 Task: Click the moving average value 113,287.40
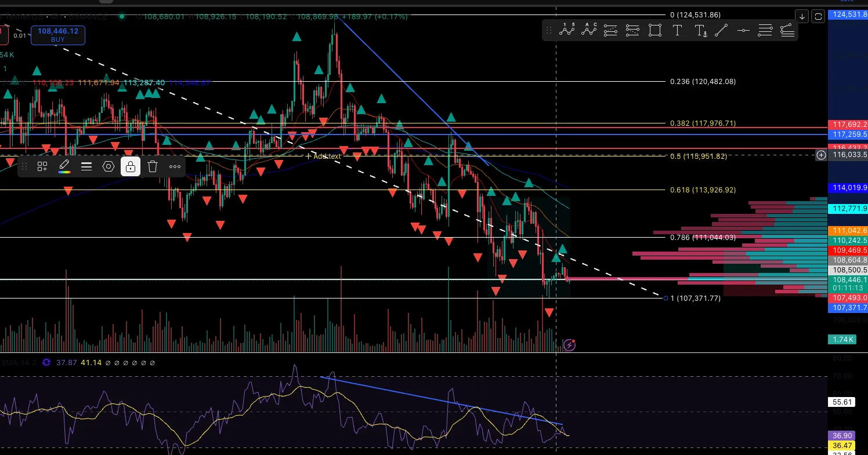click(144, 83)
